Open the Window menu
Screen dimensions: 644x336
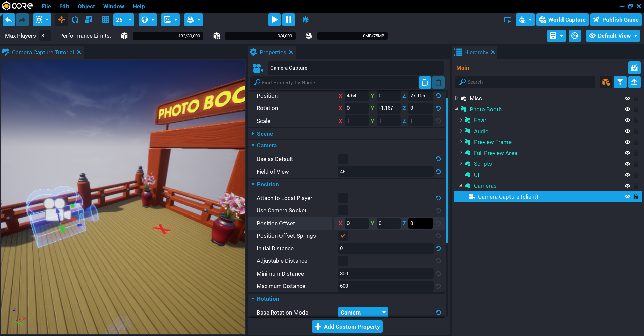[113, 6]
